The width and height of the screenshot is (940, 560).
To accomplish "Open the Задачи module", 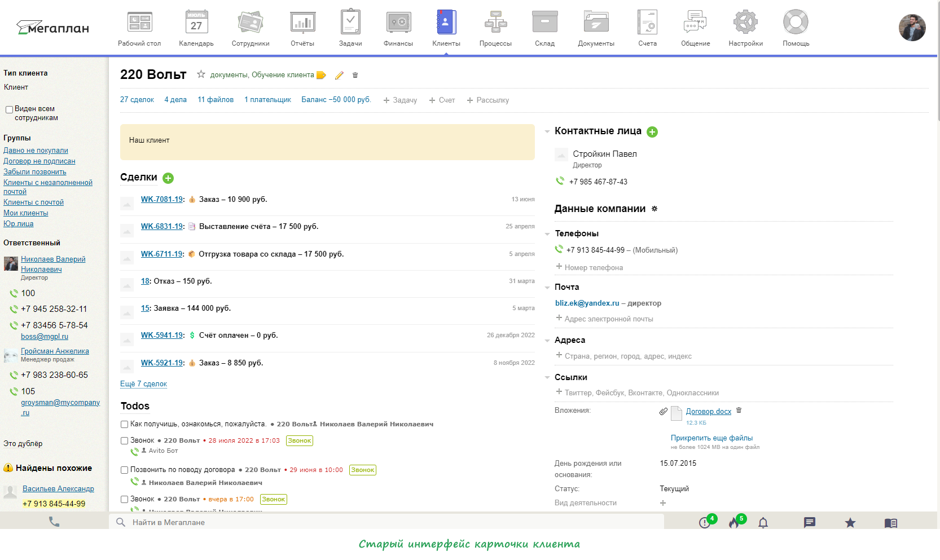I will [x=350, y=28].
